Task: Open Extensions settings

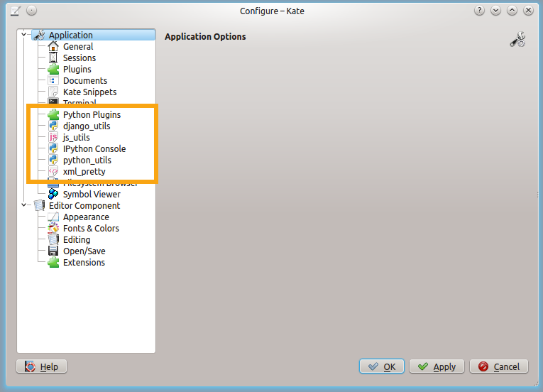Action: point(84,263)
